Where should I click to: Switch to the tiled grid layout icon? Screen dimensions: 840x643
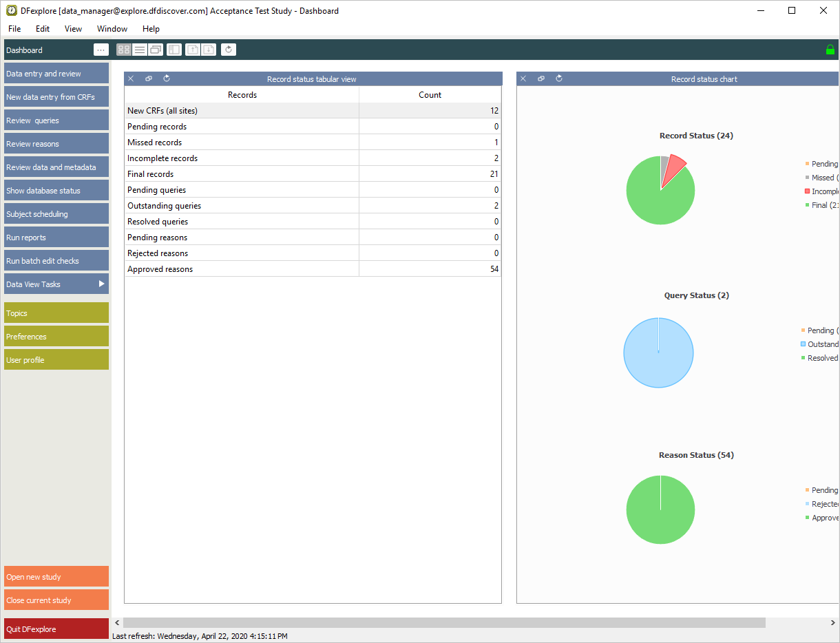(124, 50)
